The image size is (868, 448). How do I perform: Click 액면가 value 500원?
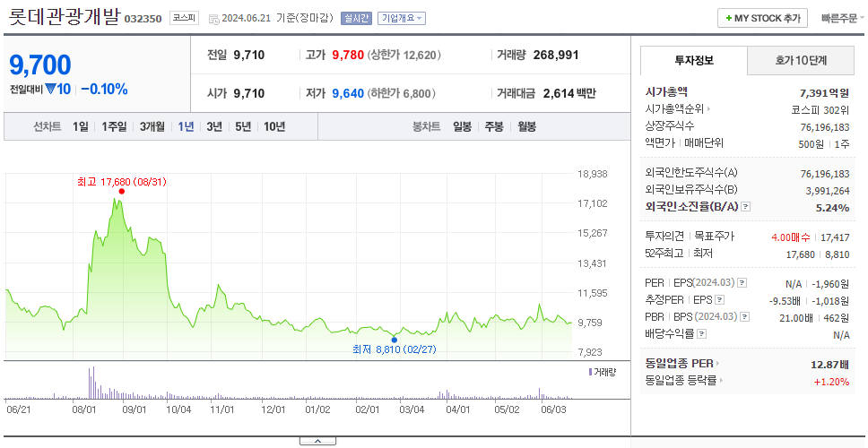tap(811, 143)
